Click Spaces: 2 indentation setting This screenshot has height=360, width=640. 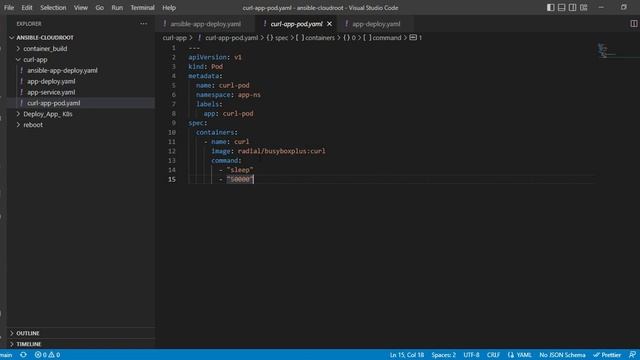tap(444, 355)
